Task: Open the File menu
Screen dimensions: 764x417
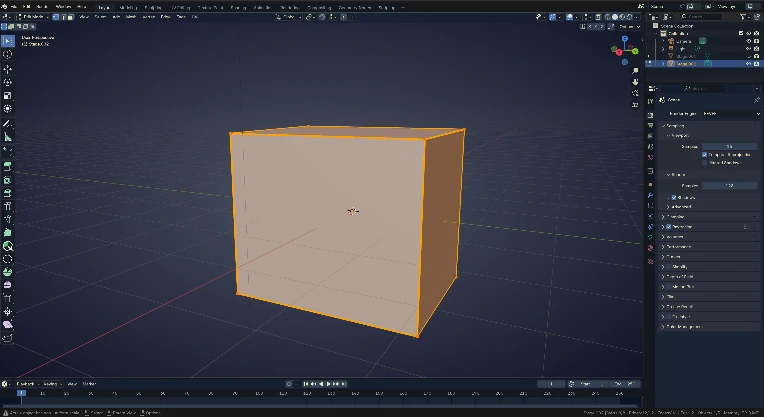Action: coord(13,7)
